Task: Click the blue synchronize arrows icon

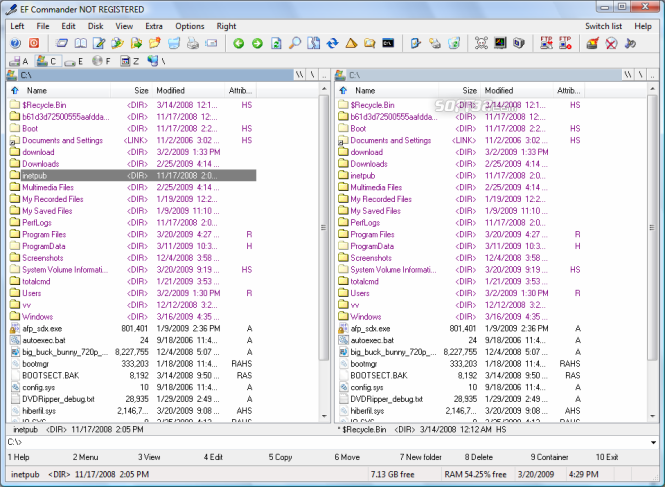Action: click(332, 43)
